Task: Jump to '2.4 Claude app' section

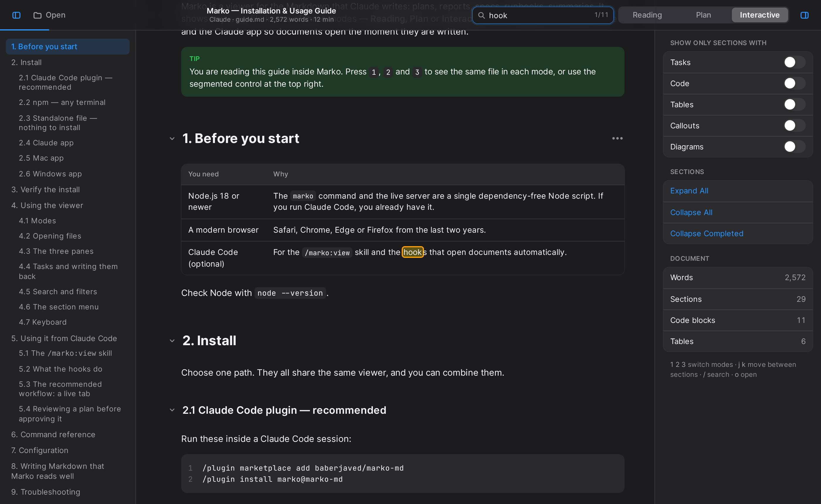Action: (x=68, y=143)
